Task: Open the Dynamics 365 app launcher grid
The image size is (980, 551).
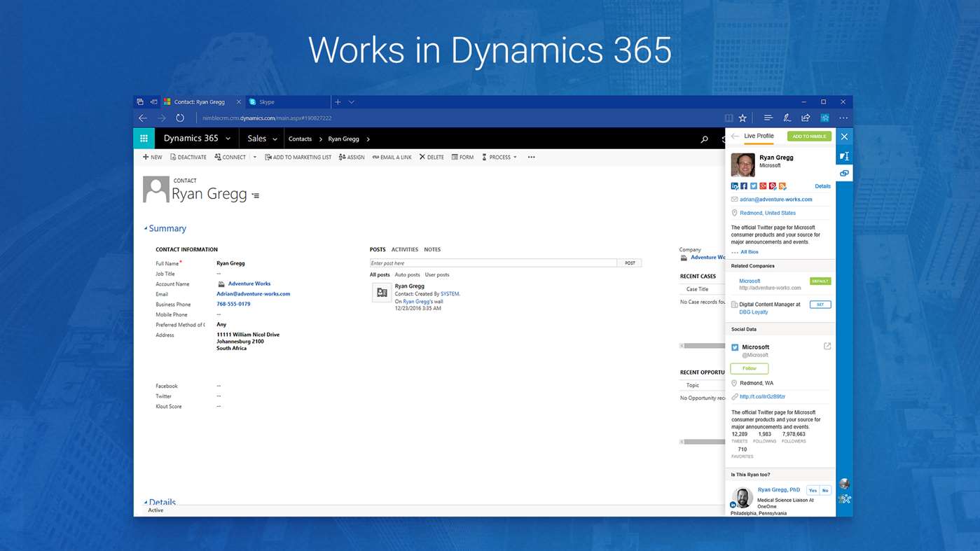Action: (x=144, y=139)
